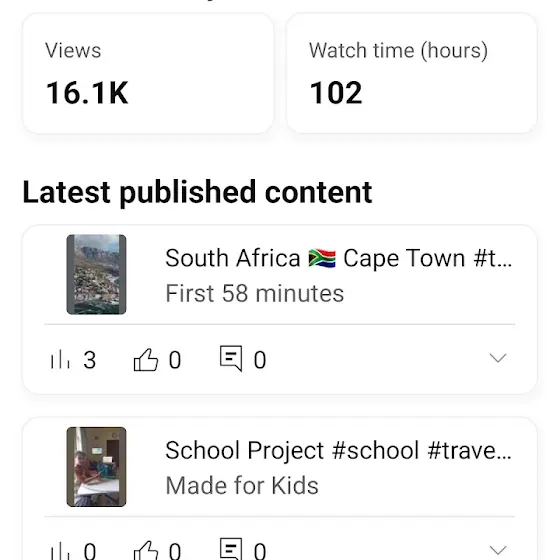This screenshot has height=560, width=560.
Task: Expand the South Africa video stats chevron
Action: pos(498,358)
